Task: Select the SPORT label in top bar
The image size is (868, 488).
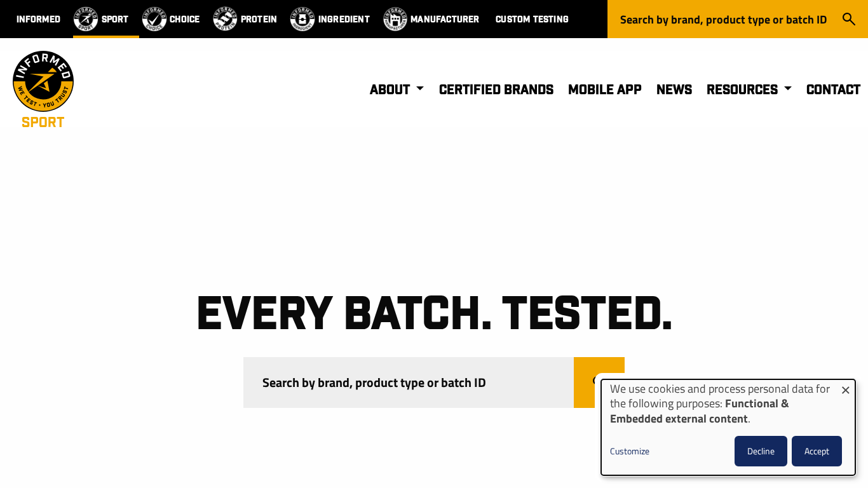Action: click(115, 19)
